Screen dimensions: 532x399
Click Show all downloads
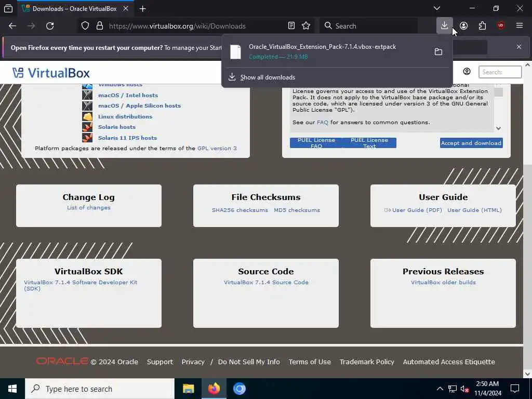coord(268,77)
